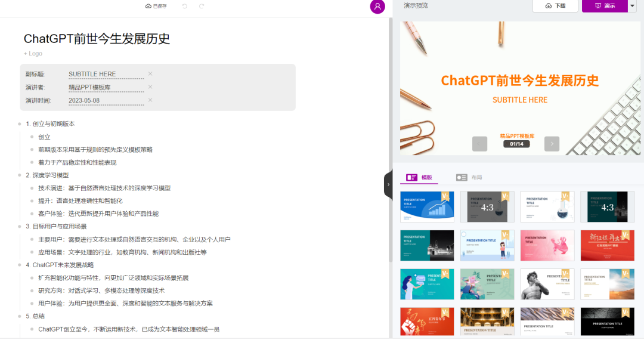Select the marble statue template
This screenshot has width=644, height=340.
547,284
